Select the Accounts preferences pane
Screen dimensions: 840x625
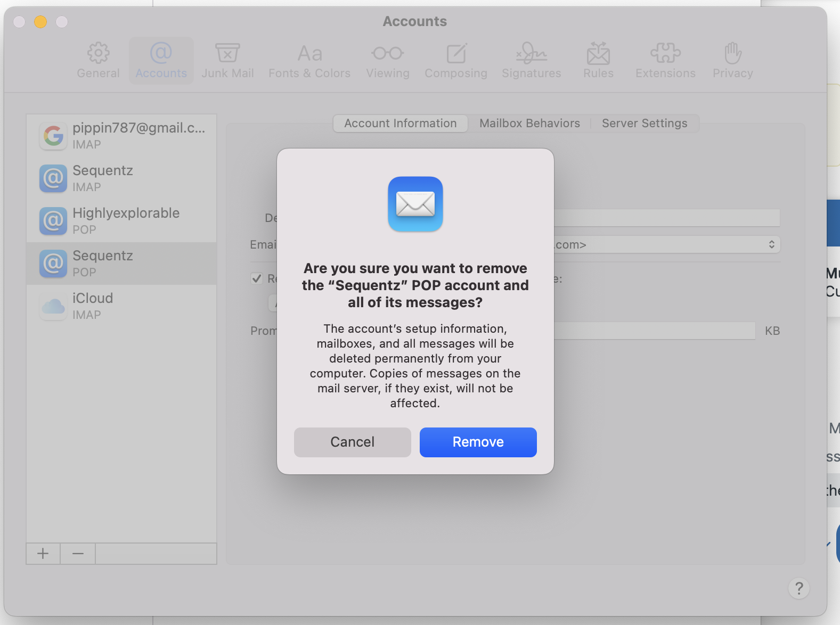pyautogui.click(x=161, y=61)
